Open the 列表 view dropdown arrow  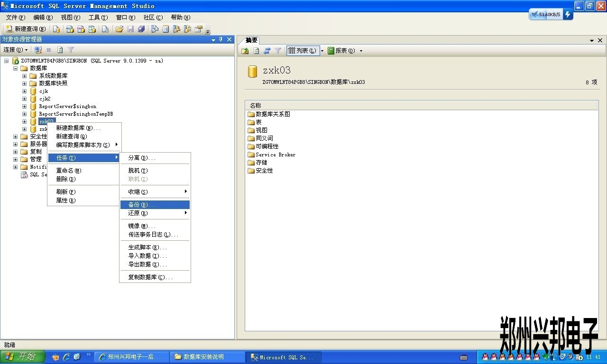pyautogui.click(x=322, y=51)
